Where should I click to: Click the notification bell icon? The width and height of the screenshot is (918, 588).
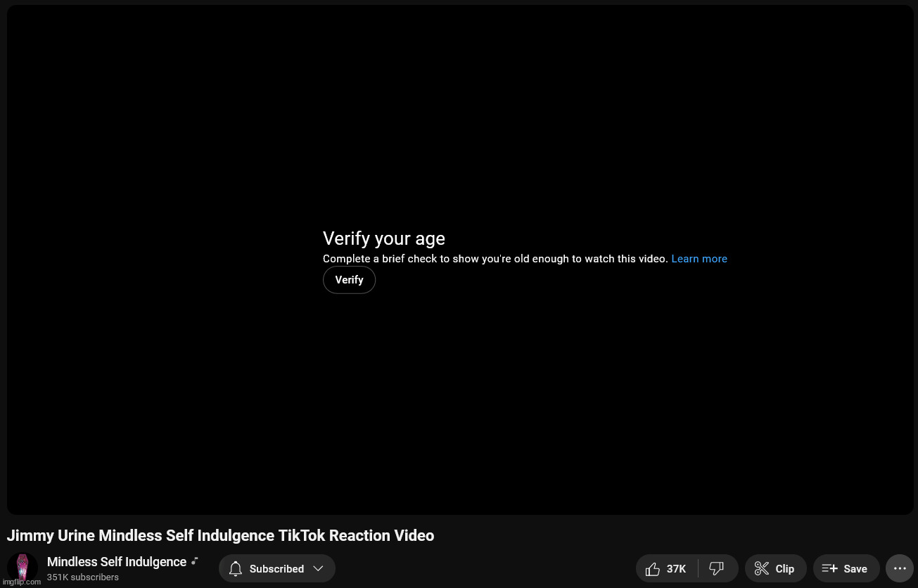tap(236, 569)
